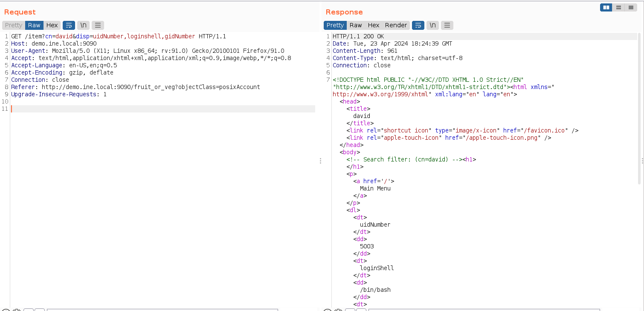Click the closing </title> tag
The image size is (644, 311).
click(x=360, y=123)
